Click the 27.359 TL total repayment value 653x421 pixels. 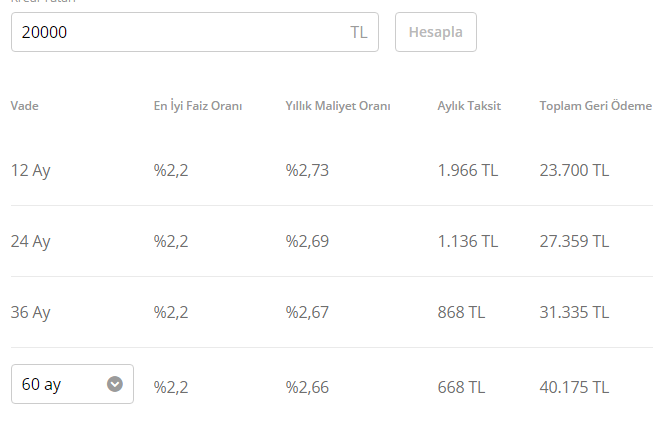[574, 241]
